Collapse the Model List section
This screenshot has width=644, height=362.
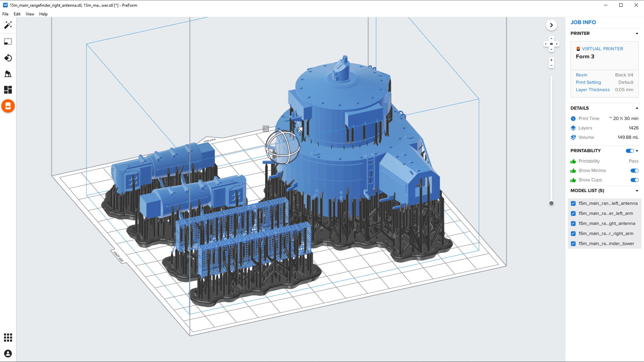click(x=637, y=191)
